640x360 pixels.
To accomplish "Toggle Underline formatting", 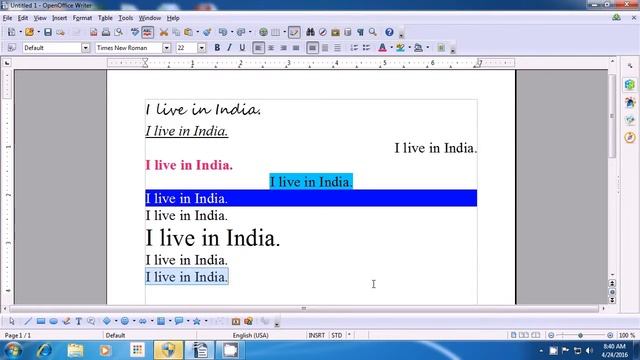I will (242, 48).
